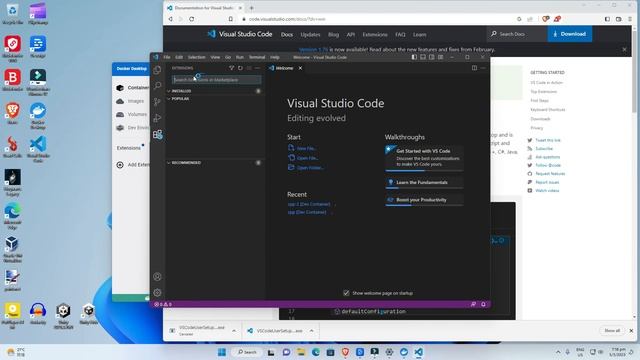Open new browser tab plus button
The width and height of the screenshot is (640, 360).
pos(251,8)
